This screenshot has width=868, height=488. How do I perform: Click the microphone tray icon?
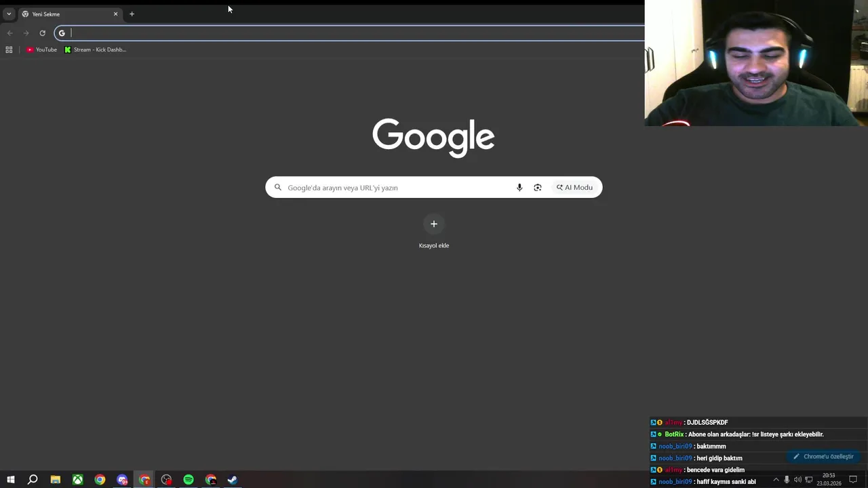pyautogui.click(x=787, y=480)
